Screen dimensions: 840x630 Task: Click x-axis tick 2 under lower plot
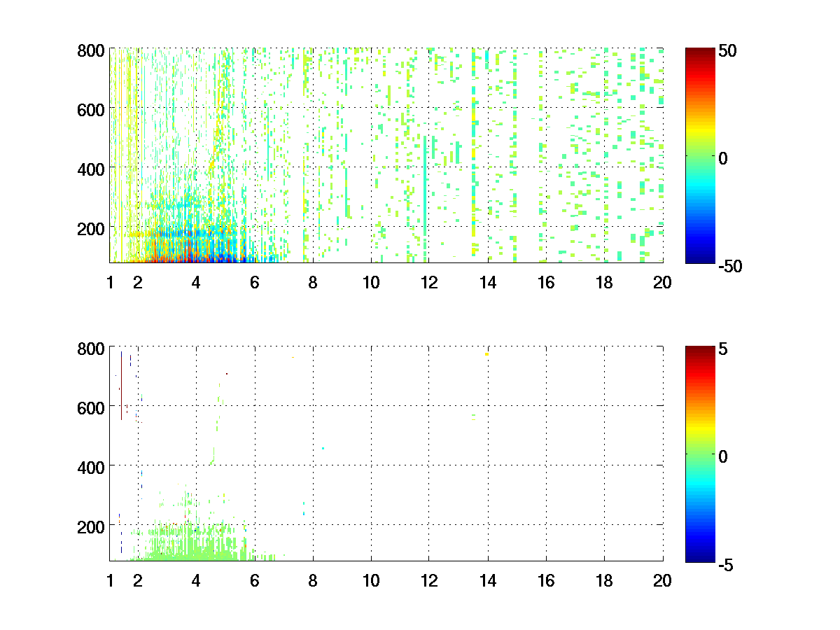point(138,580)
